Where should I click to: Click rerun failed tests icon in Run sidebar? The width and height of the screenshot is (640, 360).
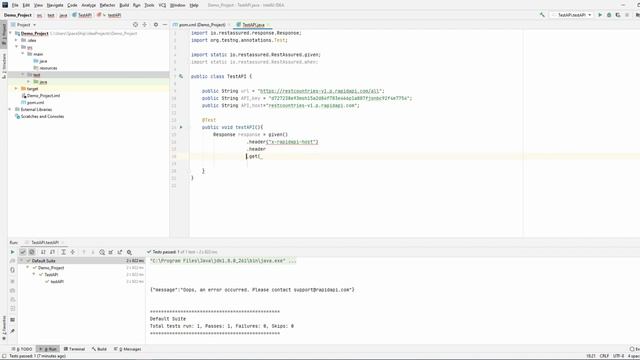12,260
